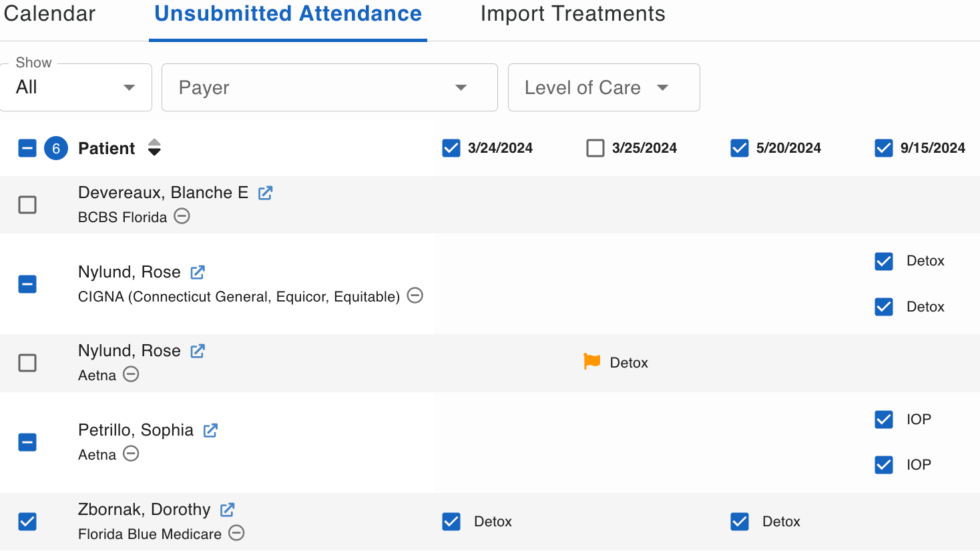
Task: Switch to the Calendar tab
Action: tap(49, 14)
